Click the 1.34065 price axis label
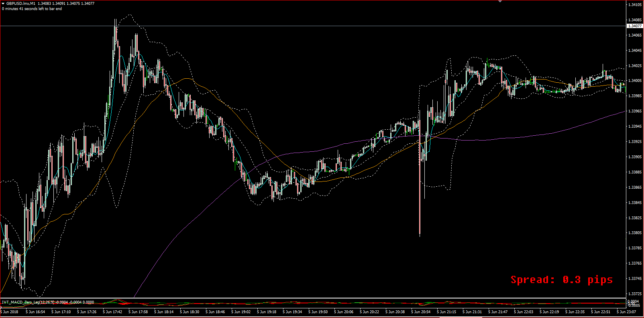 pyautogui.click(x=635, y=35)
